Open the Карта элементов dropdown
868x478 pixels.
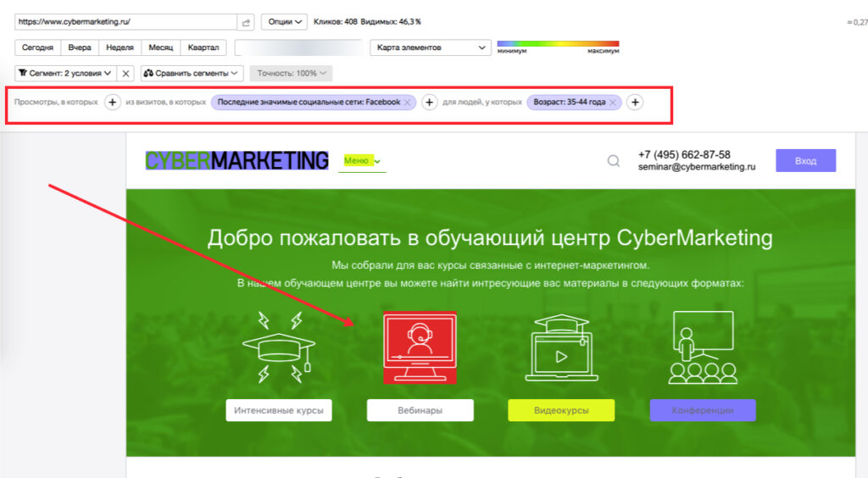430,47
